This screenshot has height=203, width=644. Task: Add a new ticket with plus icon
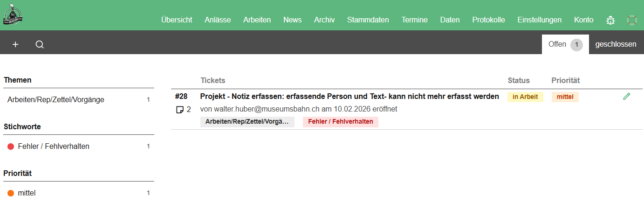(x=15, y=44)
